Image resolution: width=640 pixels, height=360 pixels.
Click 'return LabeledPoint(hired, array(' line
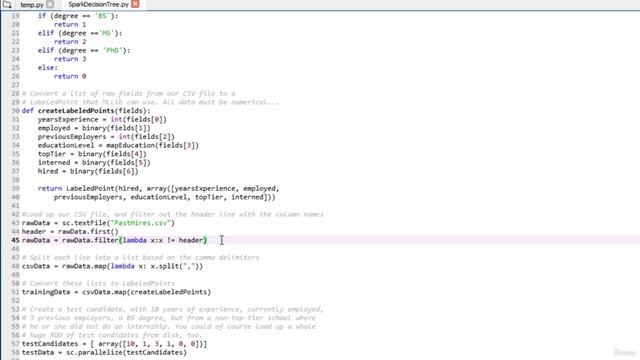[x=158, y=188]
